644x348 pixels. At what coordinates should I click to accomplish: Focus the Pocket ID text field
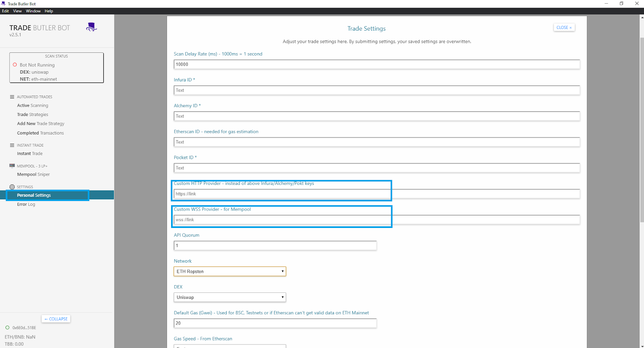click(377, 168)
